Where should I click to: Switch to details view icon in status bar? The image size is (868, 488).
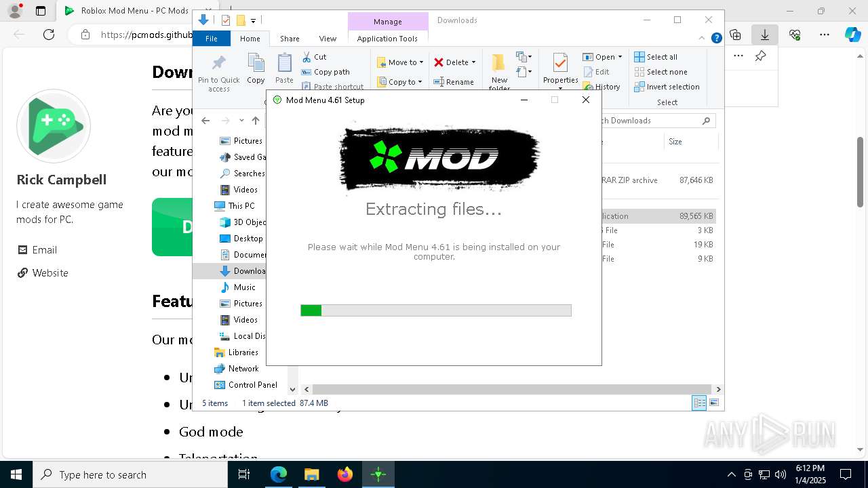click(x=699, y=403)
